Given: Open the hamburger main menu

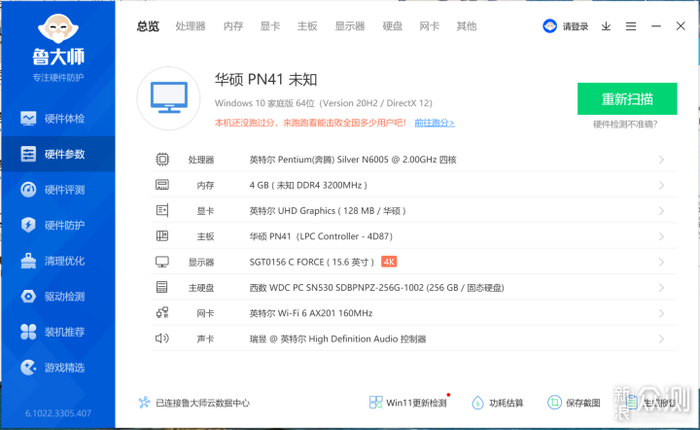Looking at the screenshot, I should tap(631, 26).
